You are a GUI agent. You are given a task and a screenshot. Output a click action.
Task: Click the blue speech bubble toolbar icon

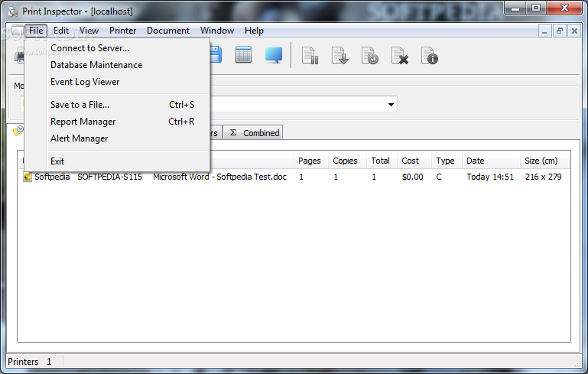pos(274,55)
